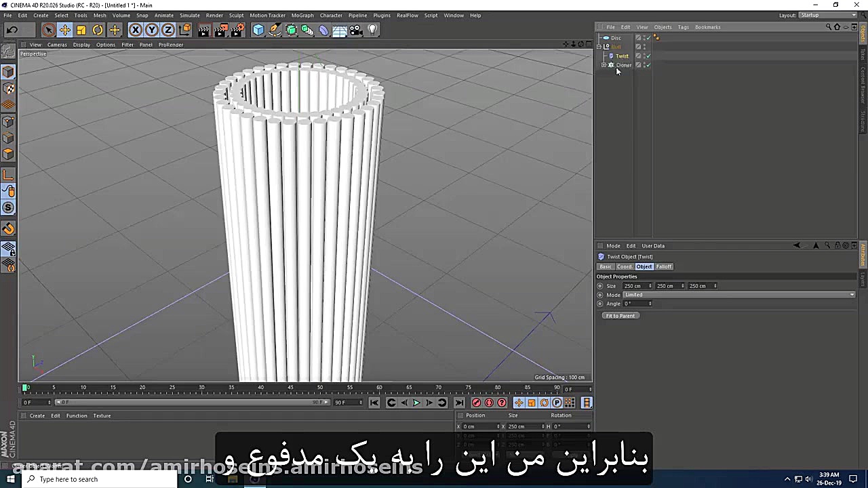Click the Render to Picture Viewer icon
Viewport: 868px width, 488px height.
pos(220,29)
